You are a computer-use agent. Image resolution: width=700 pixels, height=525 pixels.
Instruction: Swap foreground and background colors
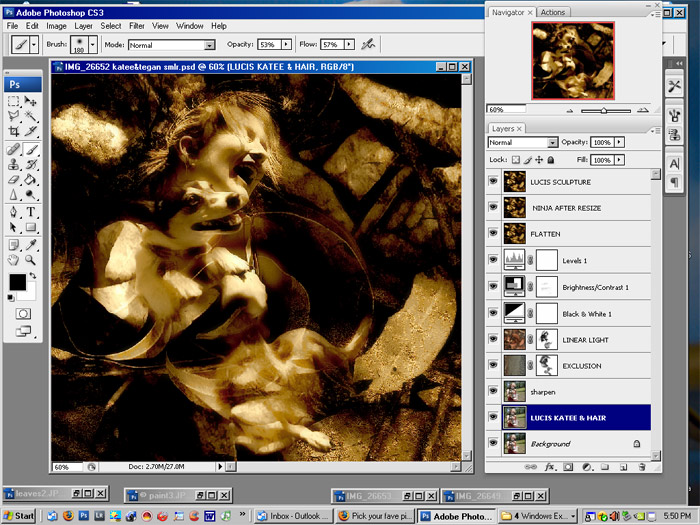coord(33,275)
